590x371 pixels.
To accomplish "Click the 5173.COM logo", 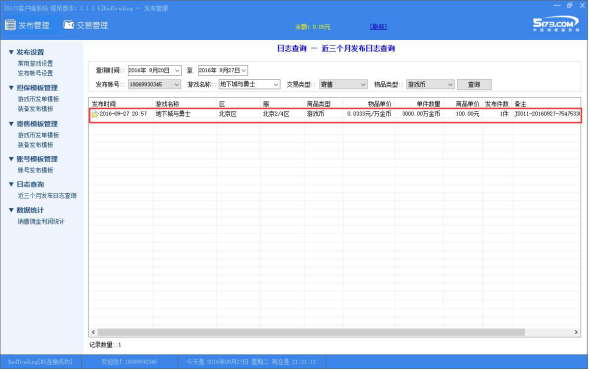I will point(555,24).
